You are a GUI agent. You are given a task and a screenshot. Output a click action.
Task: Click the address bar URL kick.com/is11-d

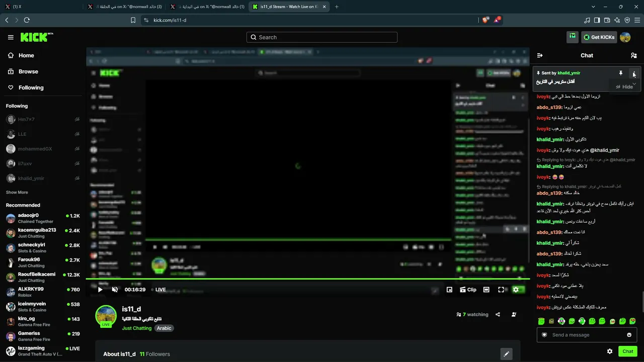(170, 20)
